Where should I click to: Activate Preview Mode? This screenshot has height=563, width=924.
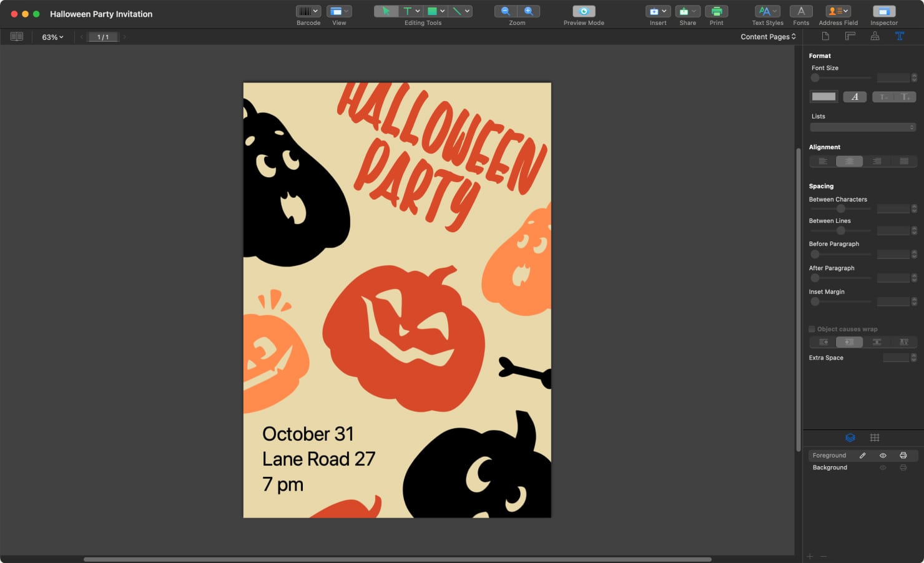coord(582,11)
